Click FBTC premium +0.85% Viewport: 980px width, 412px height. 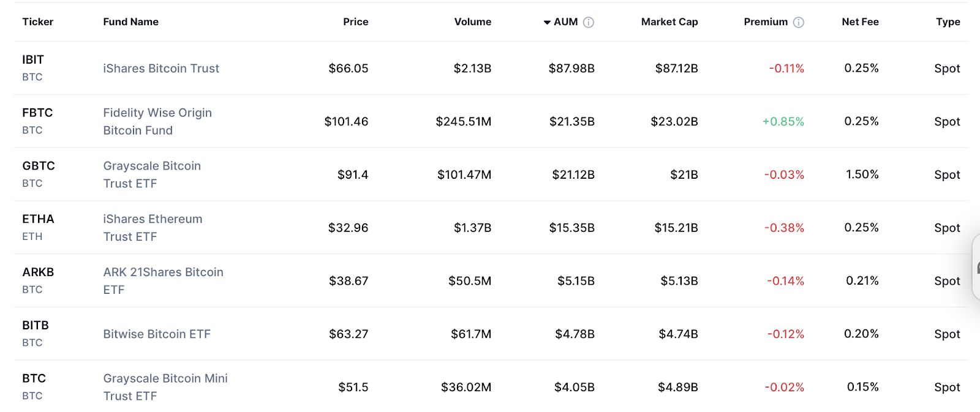coord(783,121)
